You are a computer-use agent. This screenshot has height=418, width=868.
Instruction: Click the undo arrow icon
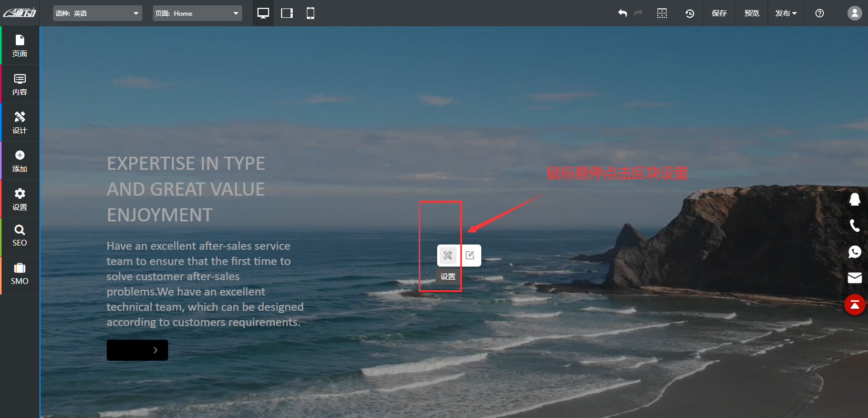(x=623, y=13)
